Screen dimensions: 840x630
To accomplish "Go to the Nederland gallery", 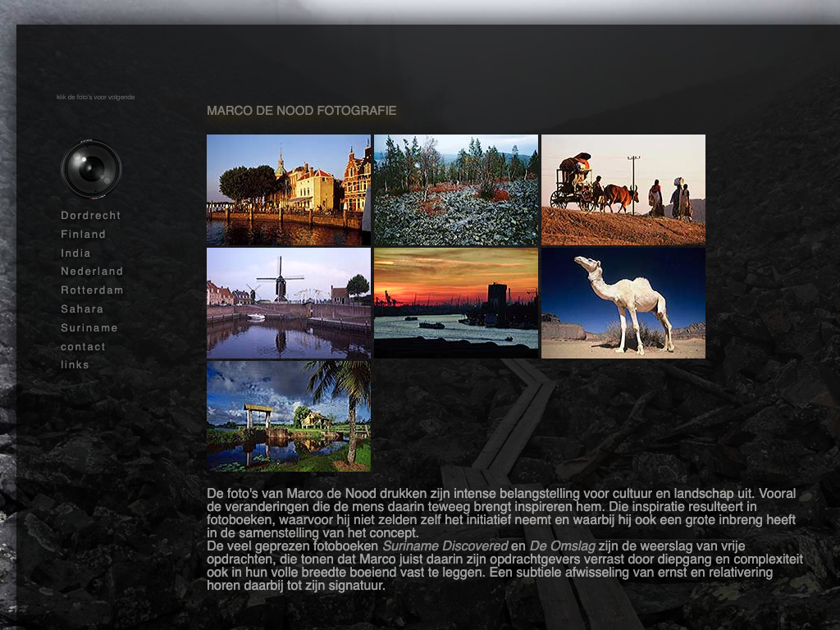I will pyautogui.click(x=92, y=272).
